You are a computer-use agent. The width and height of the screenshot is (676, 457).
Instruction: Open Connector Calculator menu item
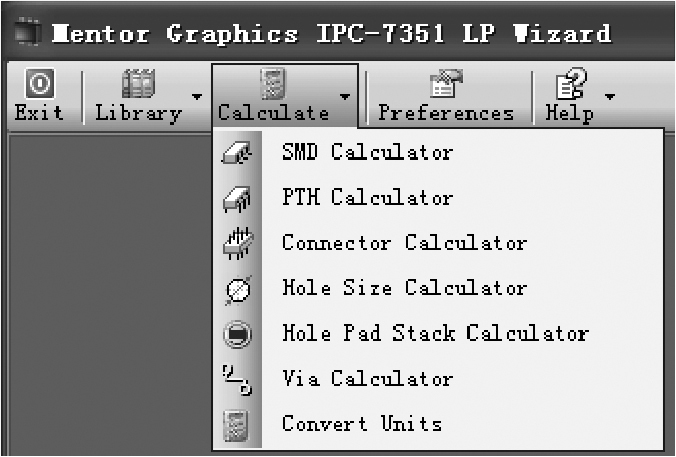pos(403,243)
